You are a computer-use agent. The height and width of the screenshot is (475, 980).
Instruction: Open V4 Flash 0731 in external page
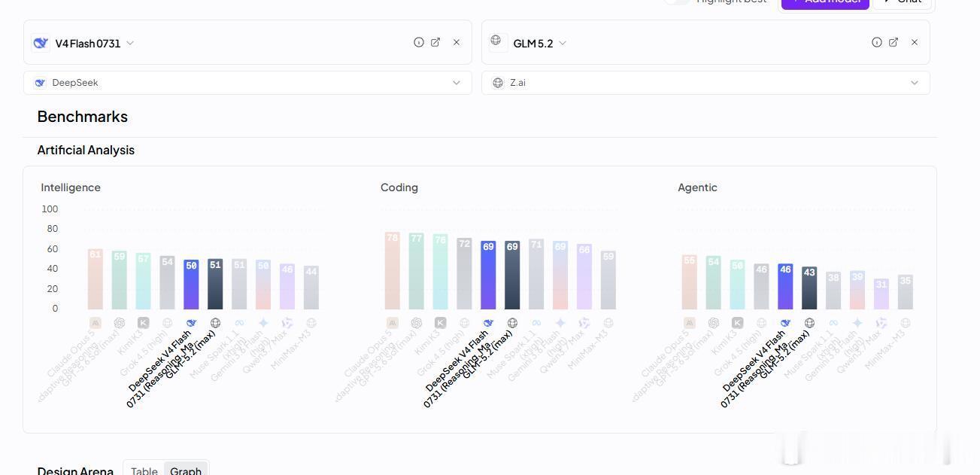(x=435, y=42)
